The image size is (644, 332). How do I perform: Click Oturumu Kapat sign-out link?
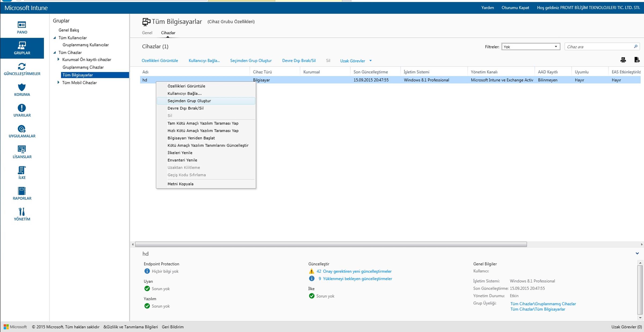tap(515, 8)
